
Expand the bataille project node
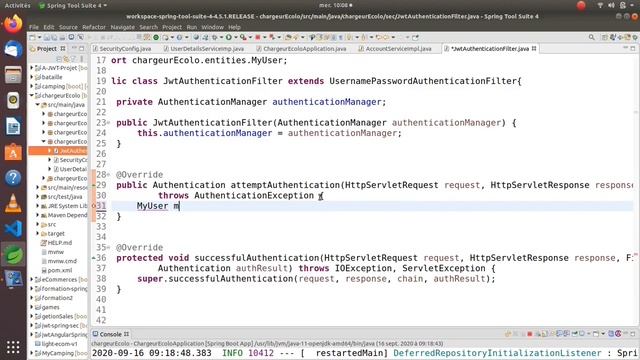pos(31,77)
